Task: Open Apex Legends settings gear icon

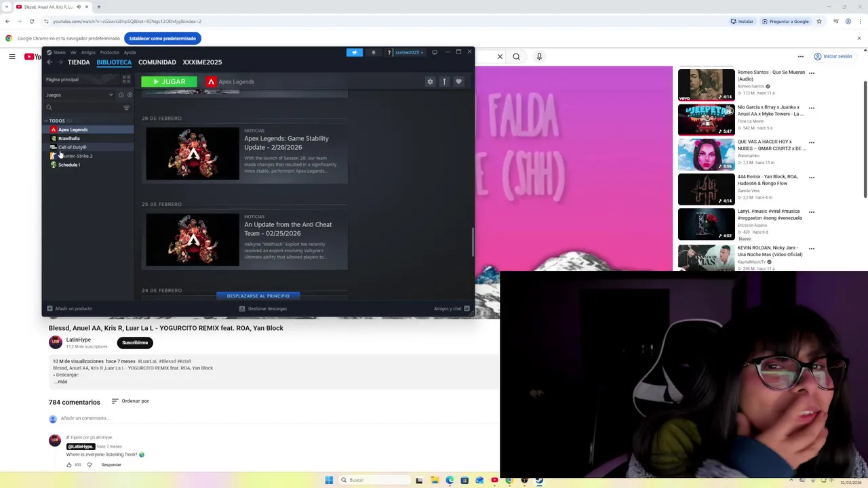Action: 430,81
